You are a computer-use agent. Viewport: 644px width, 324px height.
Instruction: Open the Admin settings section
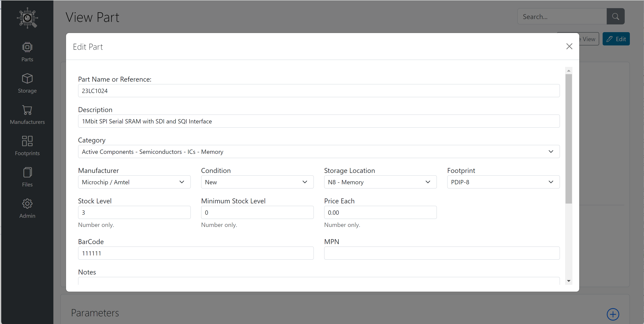[x=27, y=208]
